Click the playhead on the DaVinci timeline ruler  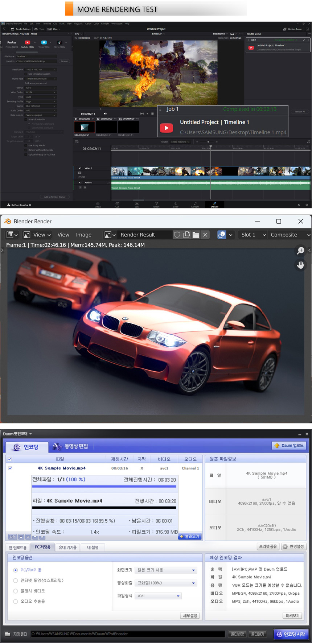coord(210,146)
